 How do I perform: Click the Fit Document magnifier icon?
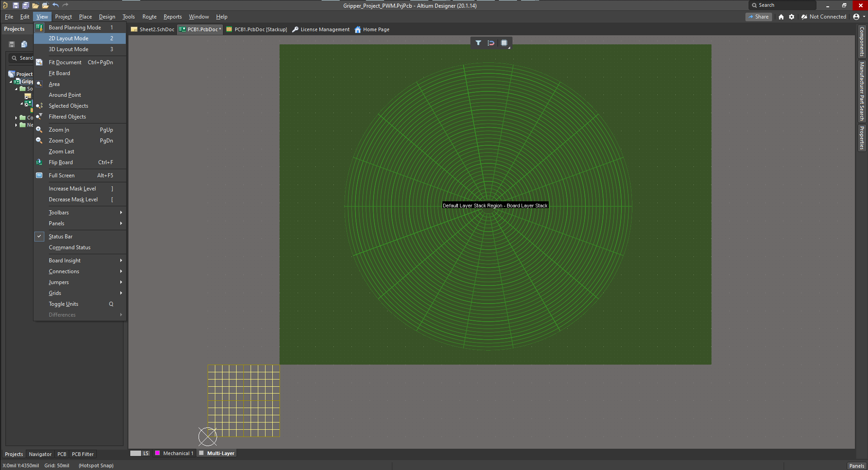[x=39, y=62]
